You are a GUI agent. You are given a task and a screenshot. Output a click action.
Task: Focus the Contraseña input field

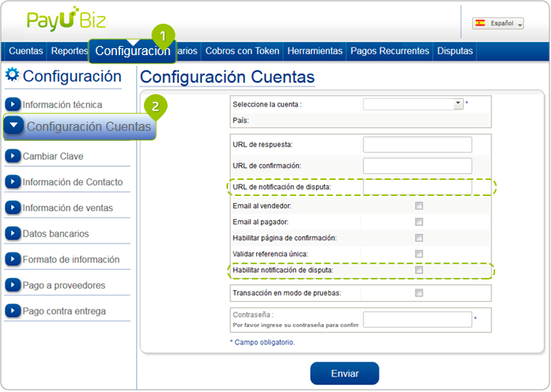tap(417, 319)
